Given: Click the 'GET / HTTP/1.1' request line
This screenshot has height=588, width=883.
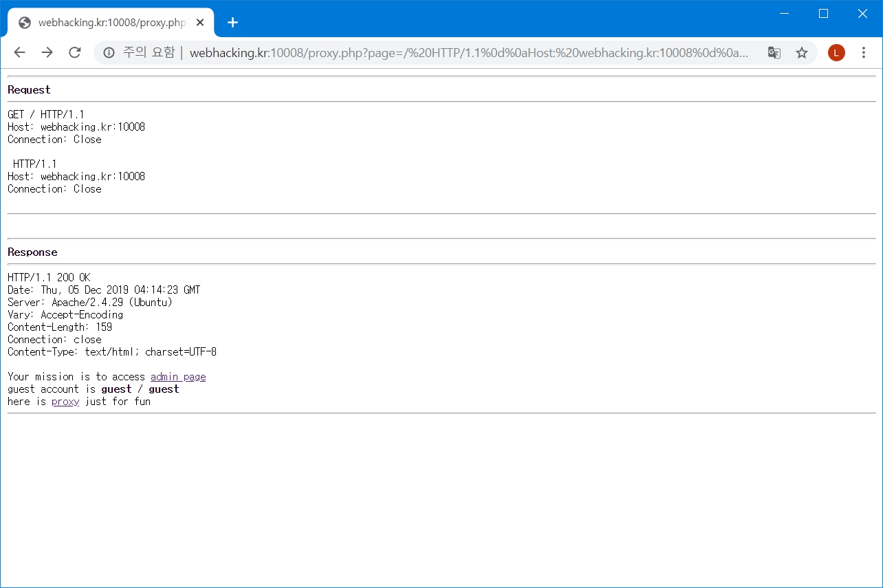Looking at the screenshot, I should [x=46, y=114].
